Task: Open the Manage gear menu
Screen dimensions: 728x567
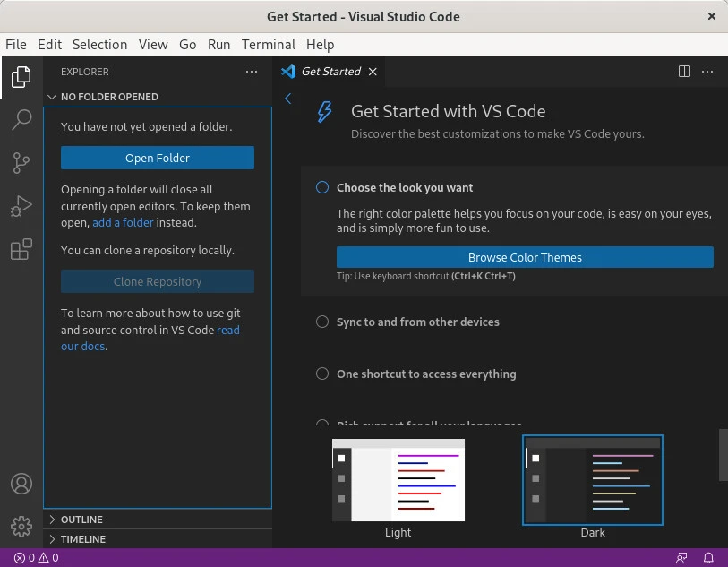Action: coord(21,526)
